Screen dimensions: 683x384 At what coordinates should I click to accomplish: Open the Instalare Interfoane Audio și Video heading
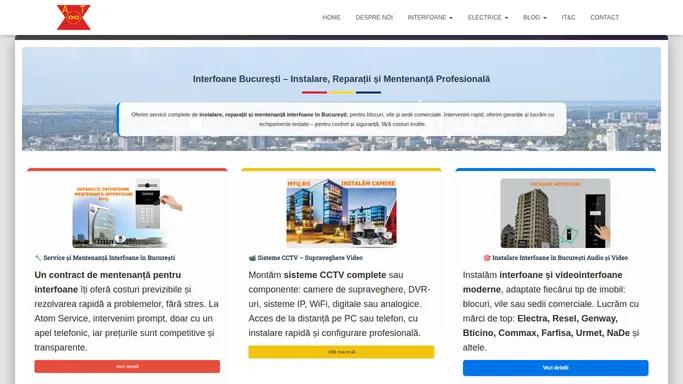560,258
